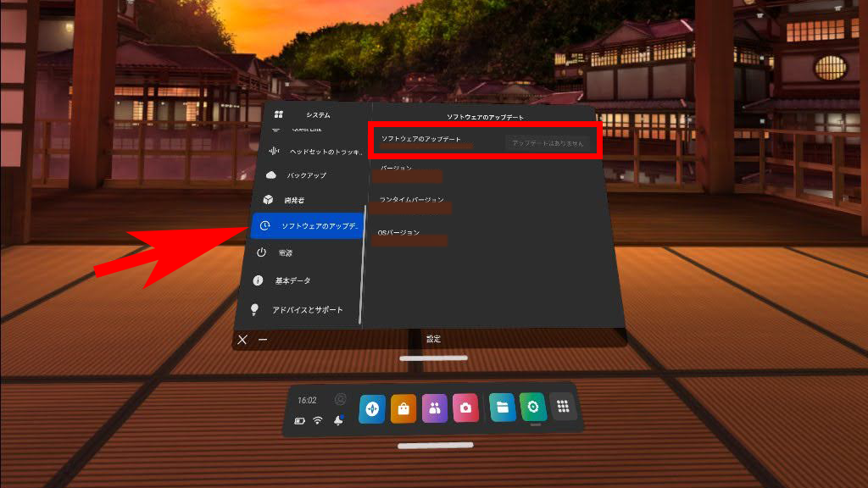Open the profile avatar icon
The width and height of the screenshot is (868, 488).
(x=341, y=400)
